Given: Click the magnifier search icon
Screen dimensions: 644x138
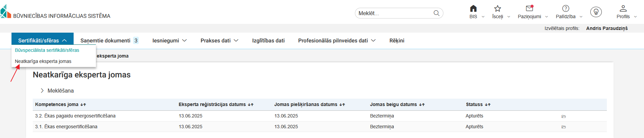Looking at the screenshot, I should click(436, 13).
